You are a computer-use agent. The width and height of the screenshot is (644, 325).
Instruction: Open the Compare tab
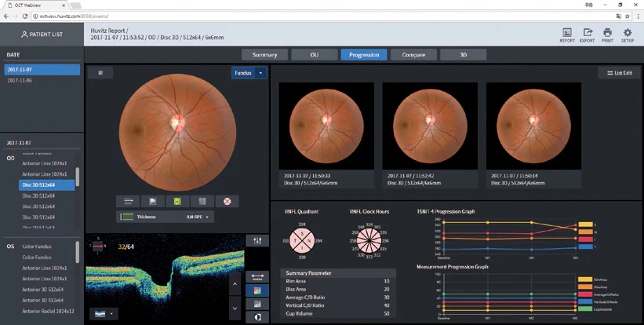coord(413,55)
